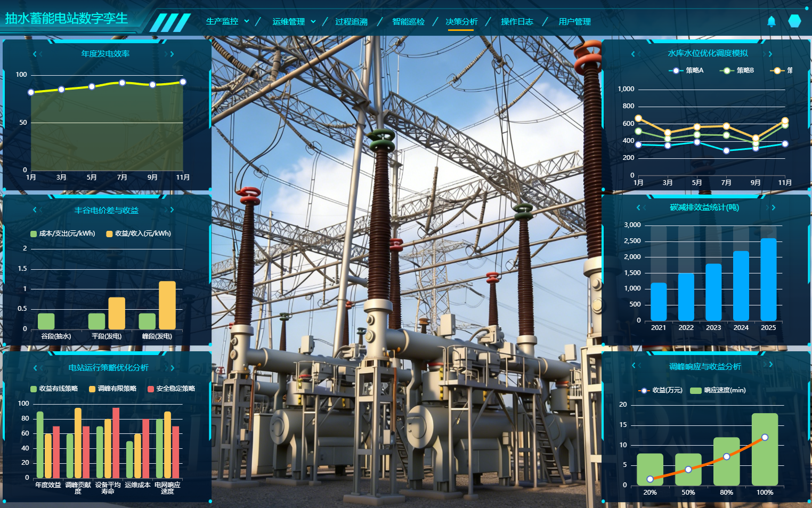Click left arrow beside 水库水位优化调度模拟 title
The image size is (812, 508).
tap(634, 54)
